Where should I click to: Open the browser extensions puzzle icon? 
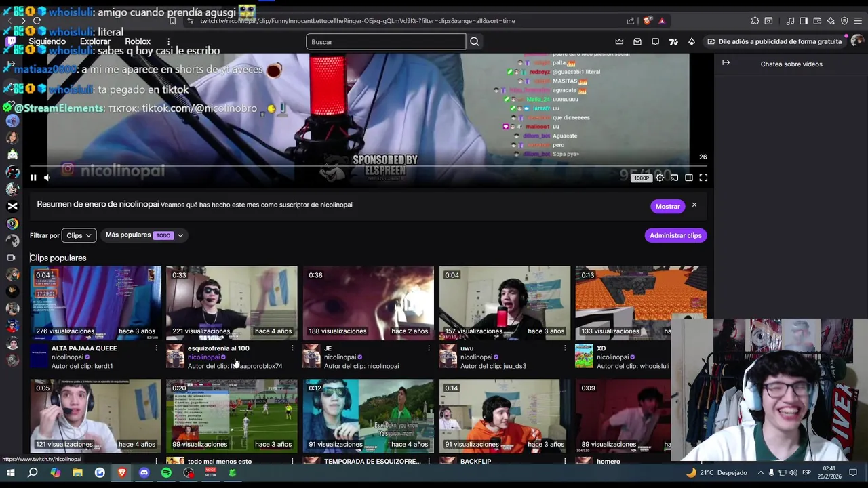(x=755, y=20)
